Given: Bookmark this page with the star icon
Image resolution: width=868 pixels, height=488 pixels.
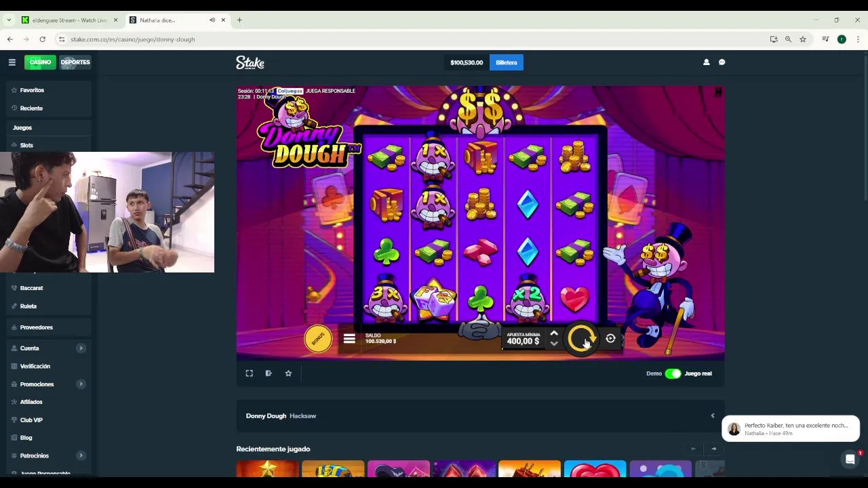Looking at the screenshot, I should [803, 39].
